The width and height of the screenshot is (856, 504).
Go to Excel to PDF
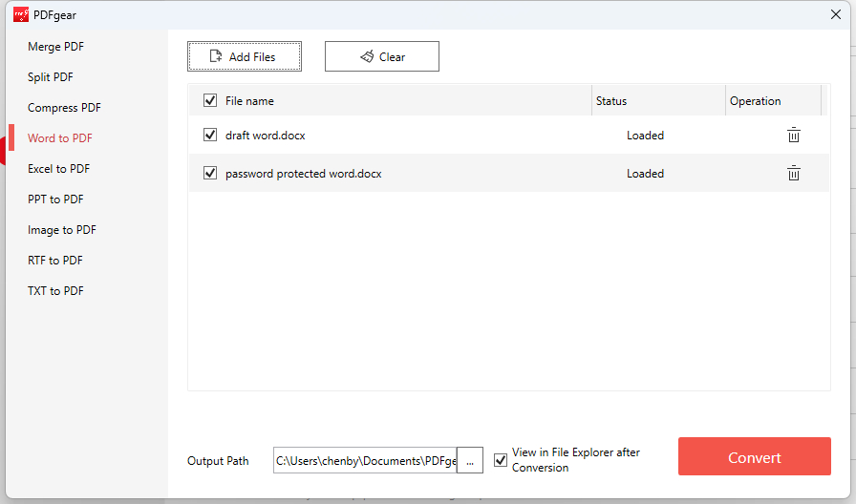(58, 169)
